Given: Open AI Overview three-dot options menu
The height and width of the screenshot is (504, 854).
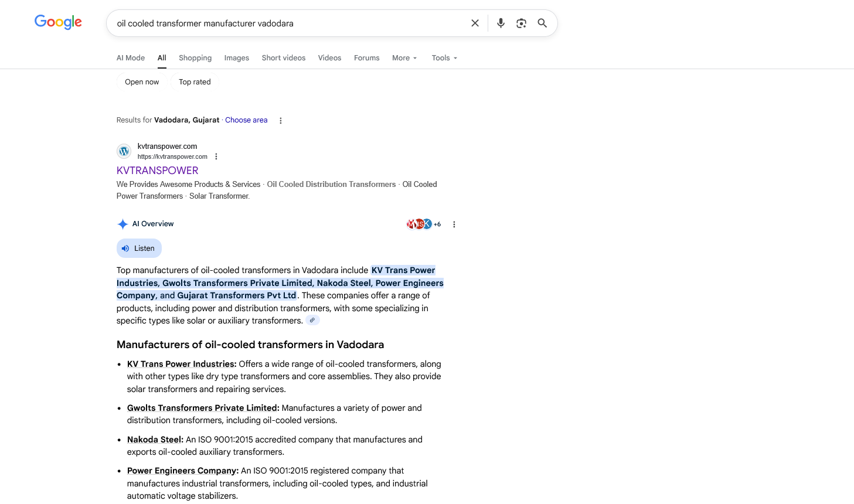Looking at the screenshot, I should [454, 224].
